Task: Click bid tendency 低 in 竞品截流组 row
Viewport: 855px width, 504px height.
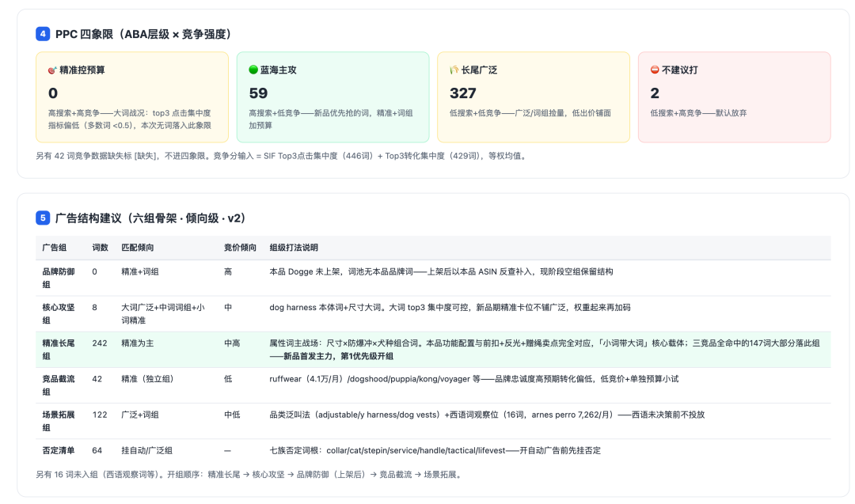Action: (228, 379)
